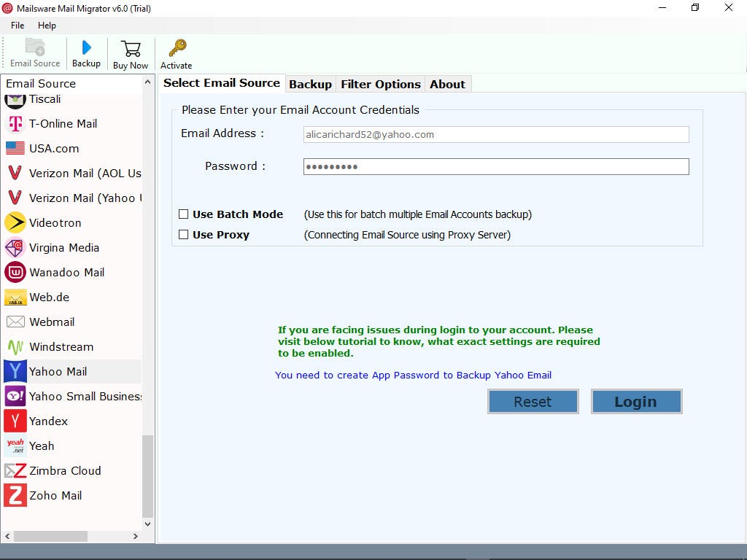This screenshot has height=560, width=747.
Task: Click the Login button
Action: click(636, 402)
